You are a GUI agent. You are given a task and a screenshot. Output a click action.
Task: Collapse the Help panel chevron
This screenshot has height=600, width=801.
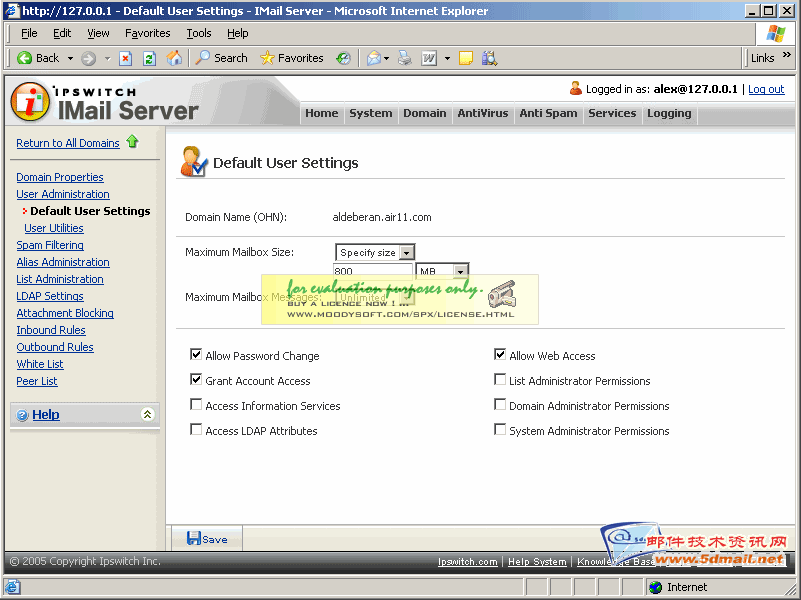(x=147, y=414)
